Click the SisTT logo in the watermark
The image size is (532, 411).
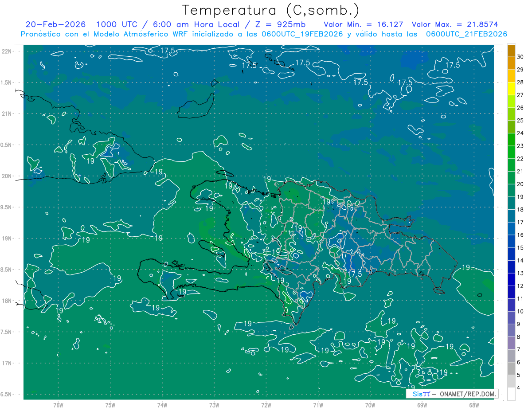point(421,394)
